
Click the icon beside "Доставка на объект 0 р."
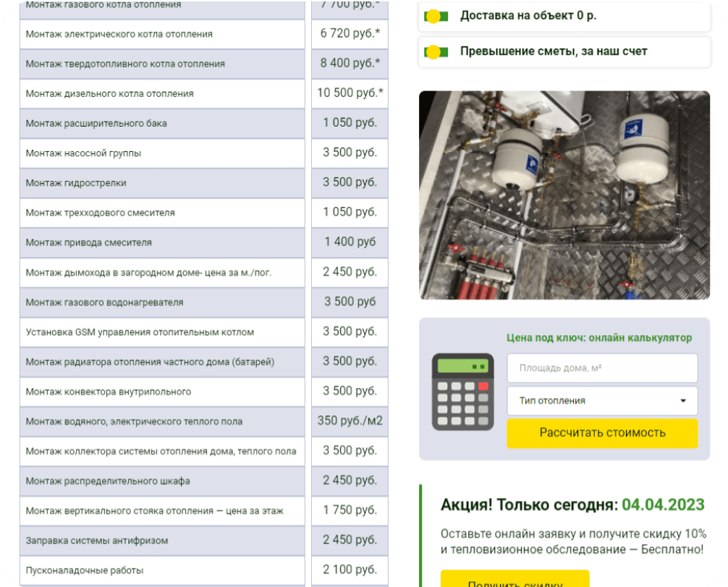pyautogui.click(x=435, y=16)
